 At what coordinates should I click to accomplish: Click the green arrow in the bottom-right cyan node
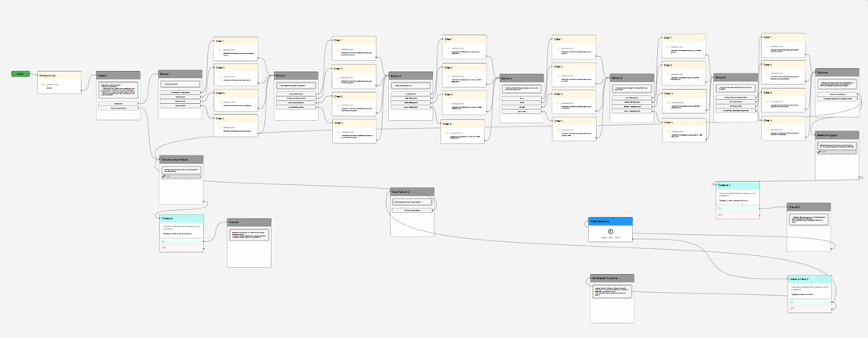coord(792,302)
